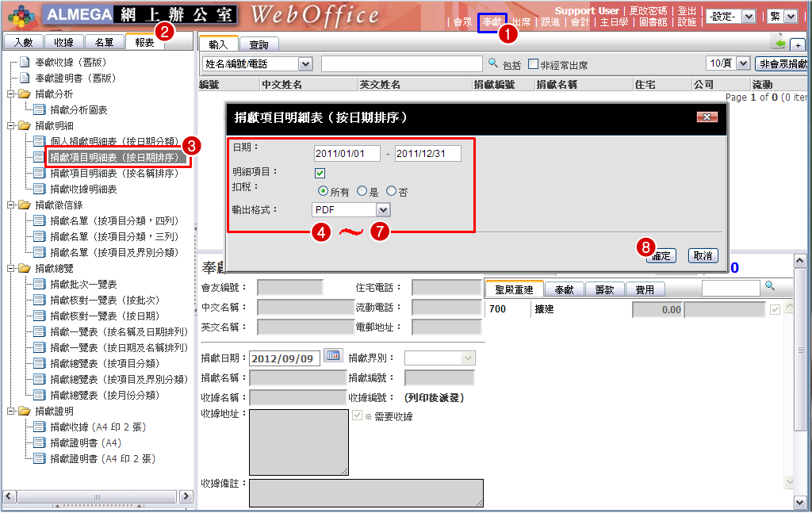Click the magnifier icon in 聖殿重建 panel
This screenshot has height=513, width=812.
[768, 285]
